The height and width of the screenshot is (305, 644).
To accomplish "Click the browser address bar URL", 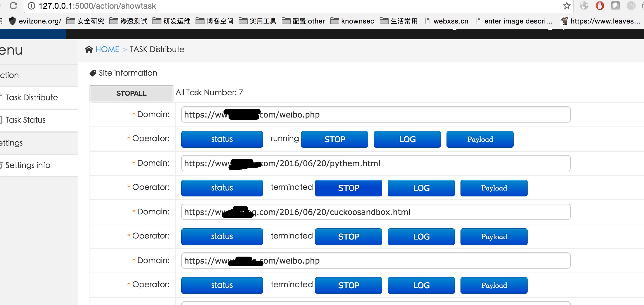I will (97, 6).
